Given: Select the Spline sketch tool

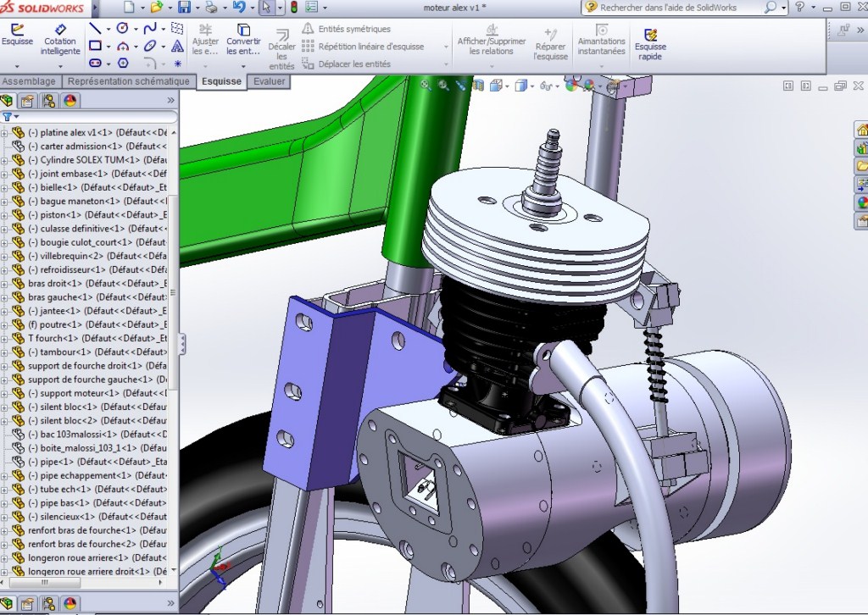Looking at the screenshot, I should click(149, 28).
